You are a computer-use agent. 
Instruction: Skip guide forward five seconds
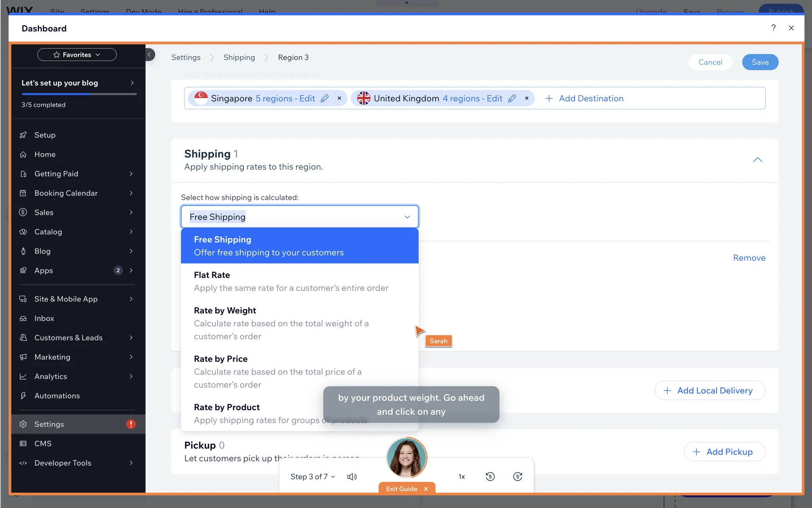tap(517, 477)
